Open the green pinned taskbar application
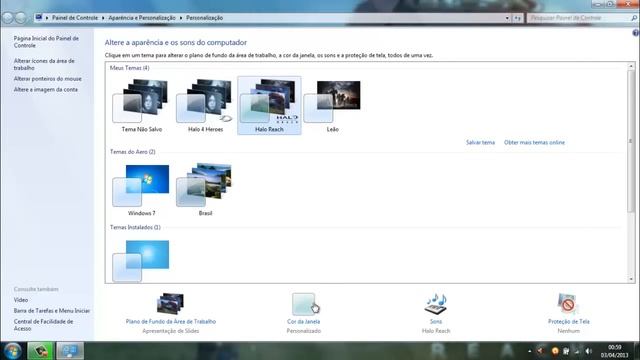 [x=40, y=351]
